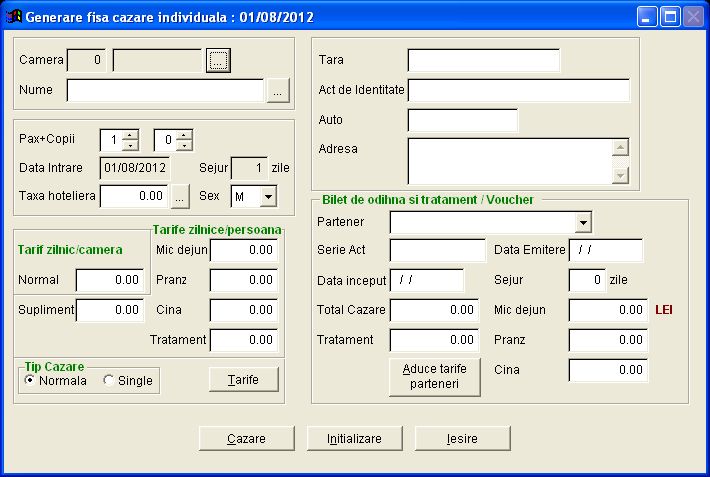Click the Data Intrare field showing 01/08/2012

[x=135, y=168]
